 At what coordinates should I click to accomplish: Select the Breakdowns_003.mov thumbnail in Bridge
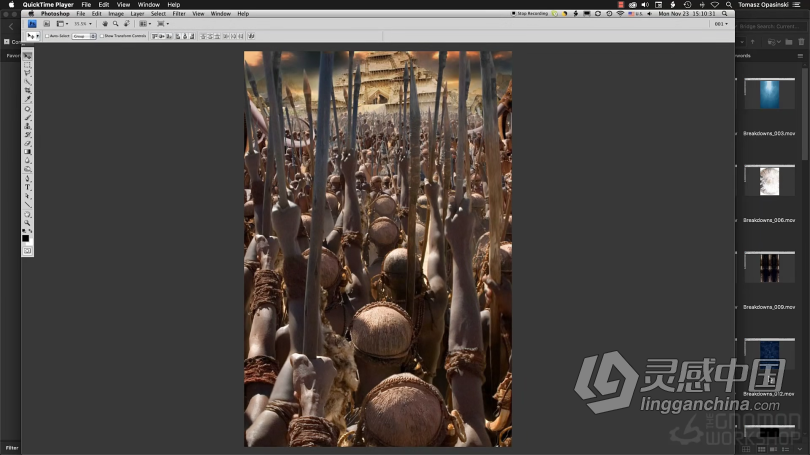coord(769,93)
